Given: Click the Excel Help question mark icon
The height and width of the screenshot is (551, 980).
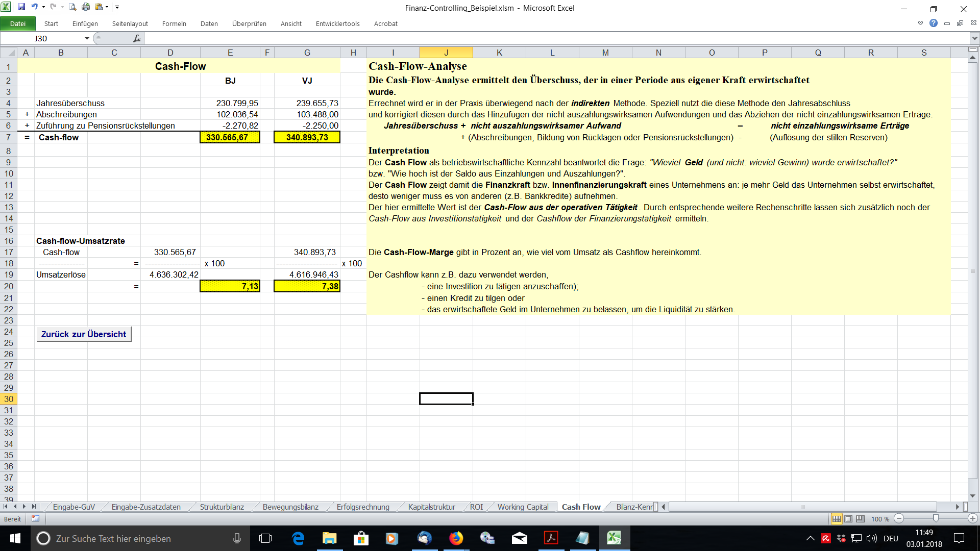Looking at the screenshot, I should click(x=934, y=23).
